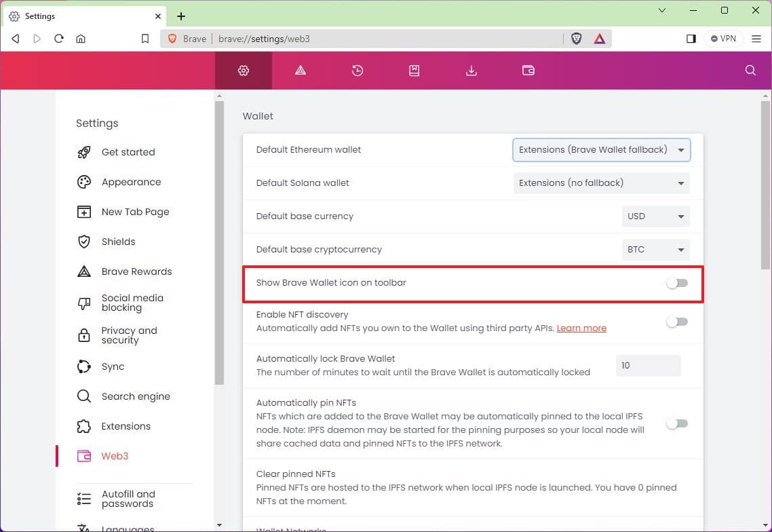Expand Default Solana wallet dropdown
Image resolution: width=772 pixels, height=532 pixels.
coord(601,183)
